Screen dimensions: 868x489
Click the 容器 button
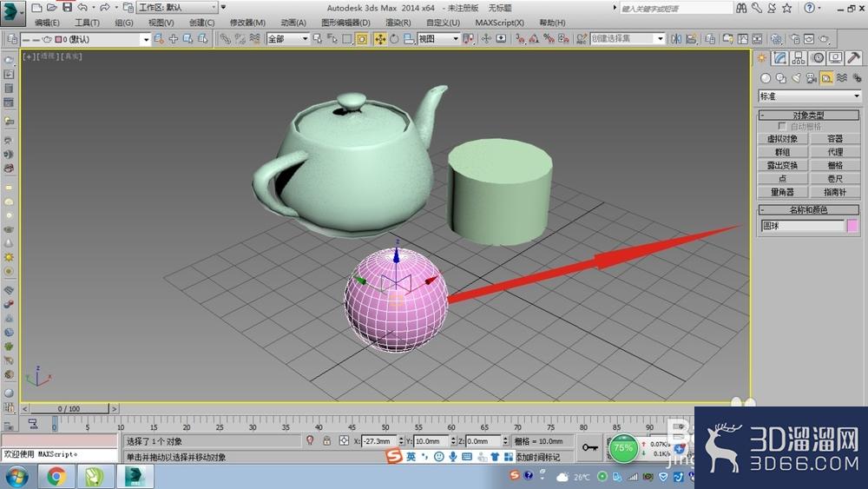[x=835, y=138]
